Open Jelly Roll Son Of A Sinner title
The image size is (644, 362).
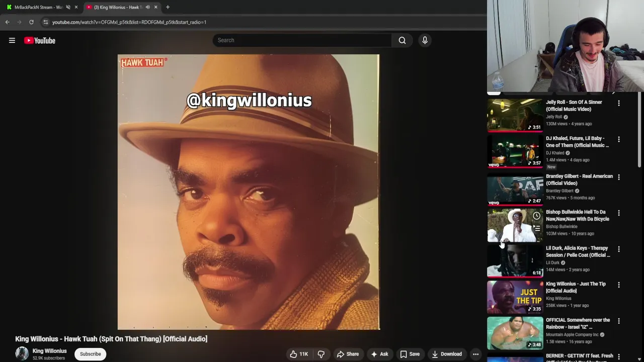574,106
